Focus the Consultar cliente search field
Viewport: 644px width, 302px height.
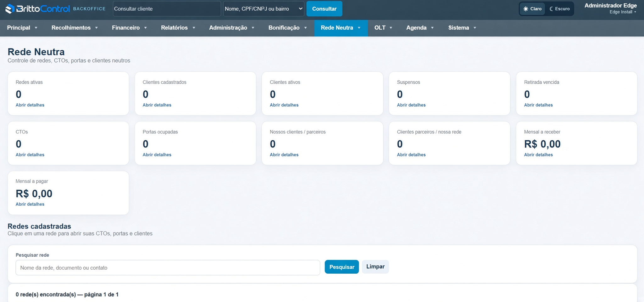point(167,9)
